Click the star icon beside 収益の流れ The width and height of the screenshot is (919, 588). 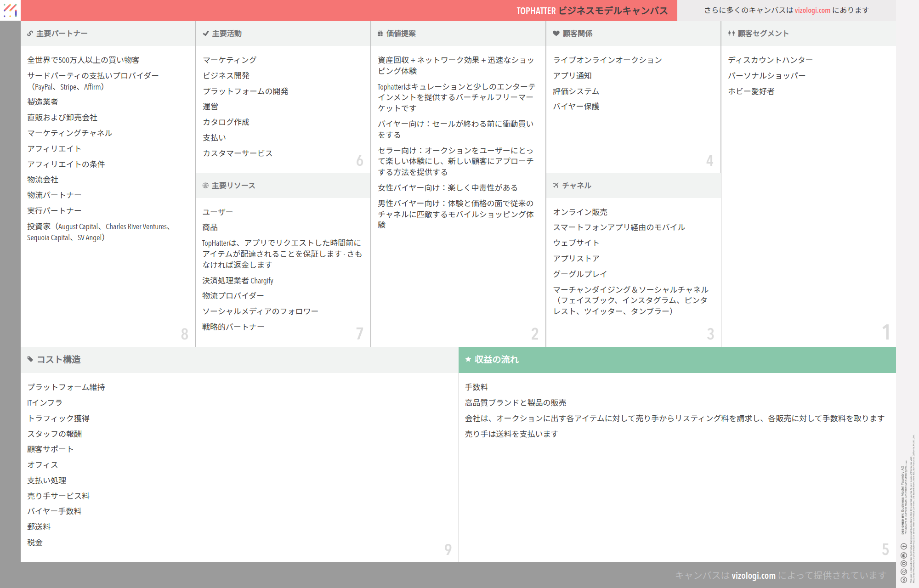tap(468, 359)
